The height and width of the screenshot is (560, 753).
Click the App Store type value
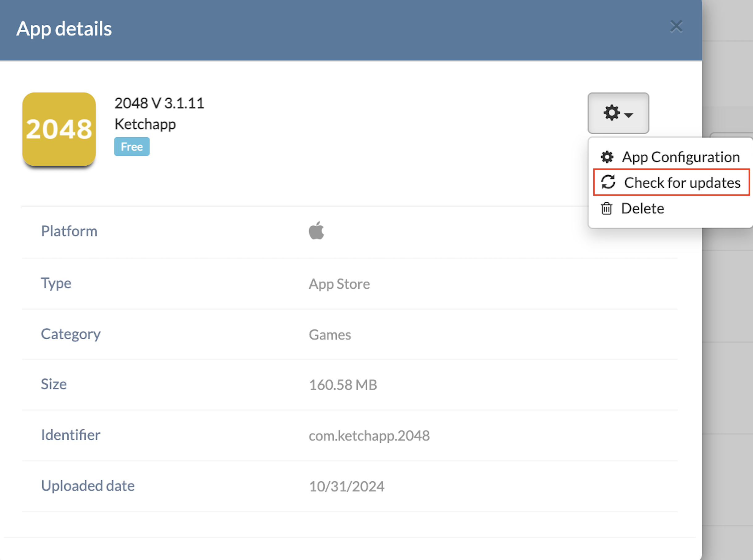click(x=339, y=284)
